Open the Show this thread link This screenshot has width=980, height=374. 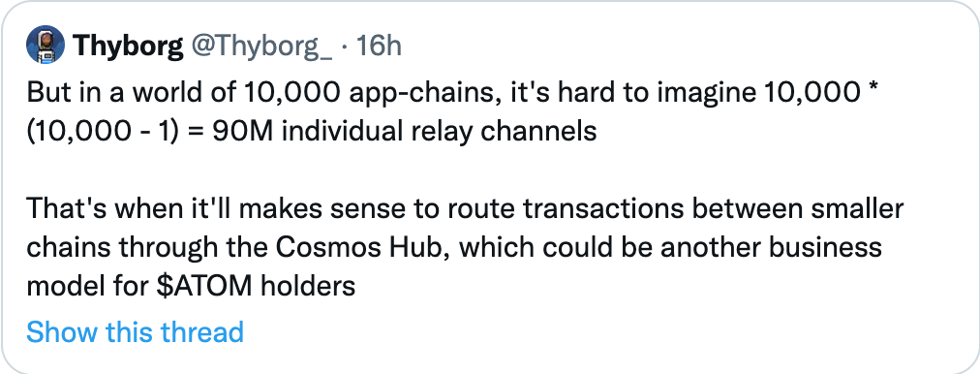click(135, 331)
